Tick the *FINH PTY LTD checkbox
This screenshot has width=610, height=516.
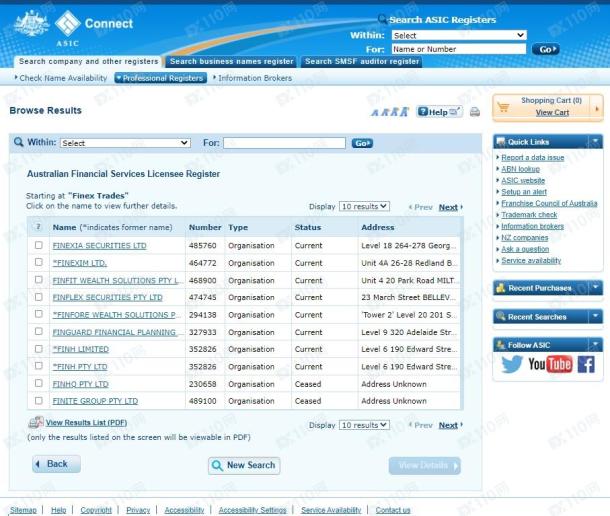39,366
